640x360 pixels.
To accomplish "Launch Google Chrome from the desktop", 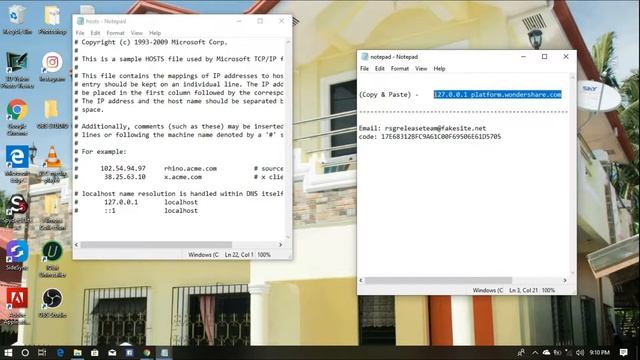I will tap(17, 117).
